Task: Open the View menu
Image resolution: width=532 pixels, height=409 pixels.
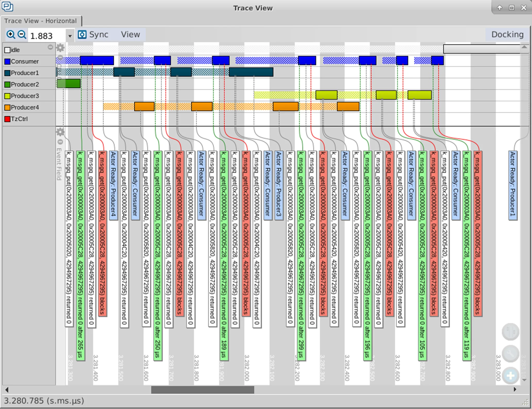Action: pos(130,35)
